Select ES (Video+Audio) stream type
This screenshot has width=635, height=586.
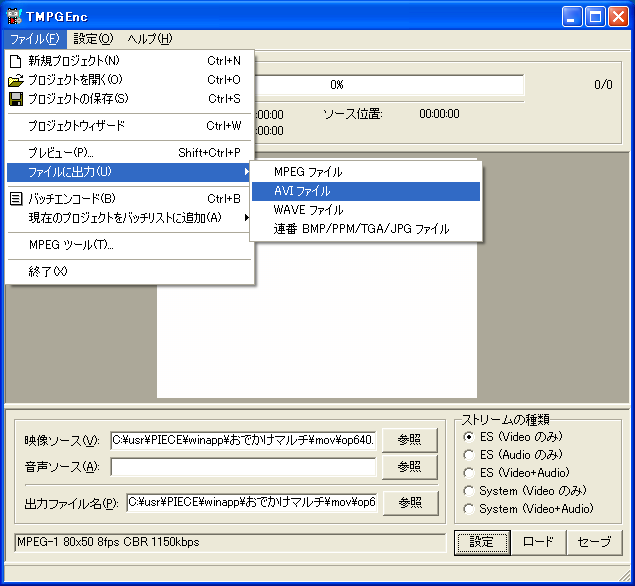469,473
